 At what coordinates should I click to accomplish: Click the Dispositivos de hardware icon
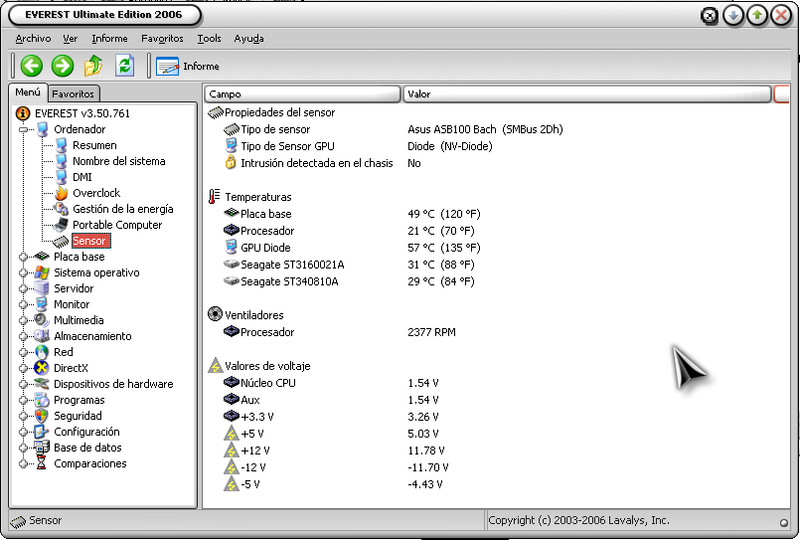click(42, 384)
